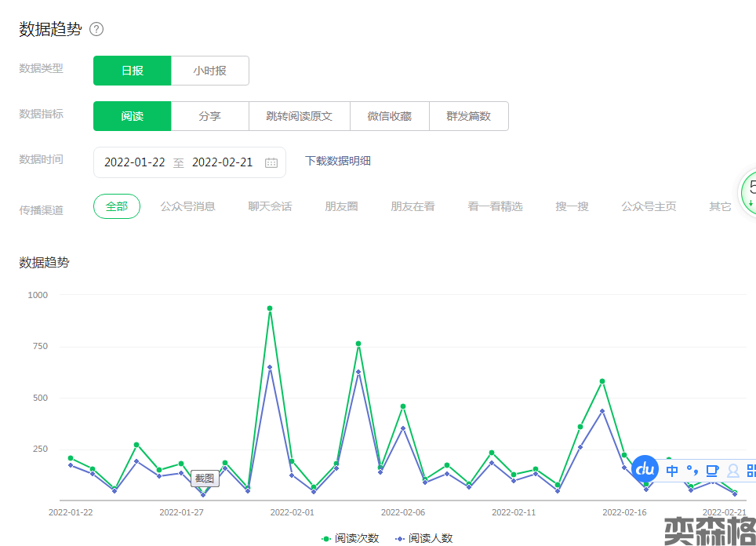Select the 分享 data metric
The image size is (756, 546).
pos(209,116)
